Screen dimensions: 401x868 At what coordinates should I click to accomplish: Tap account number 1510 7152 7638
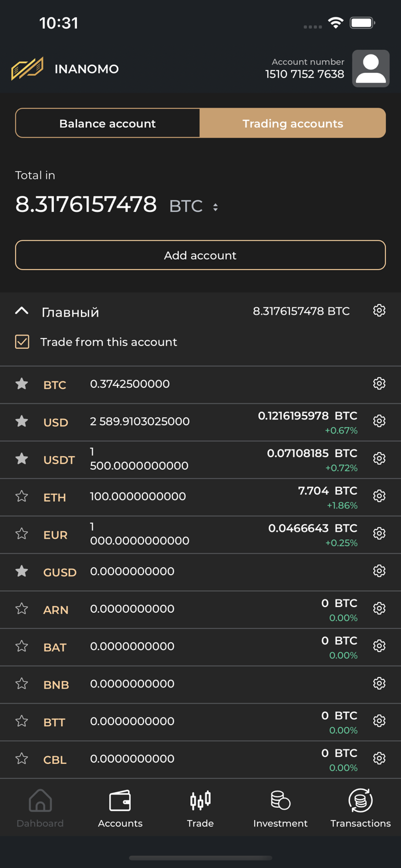pos(304,74)
